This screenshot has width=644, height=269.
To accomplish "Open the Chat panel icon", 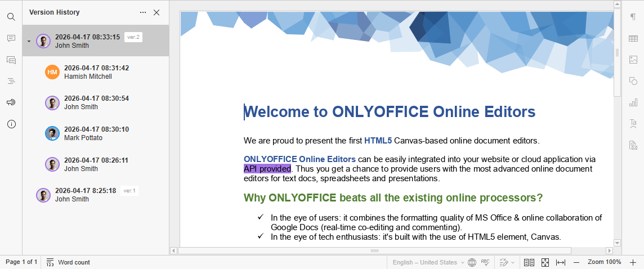I will tap(11, 60).
